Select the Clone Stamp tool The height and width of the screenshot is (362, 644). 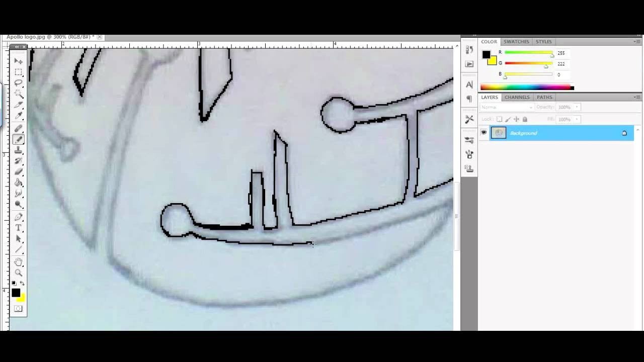pos(19,150)
